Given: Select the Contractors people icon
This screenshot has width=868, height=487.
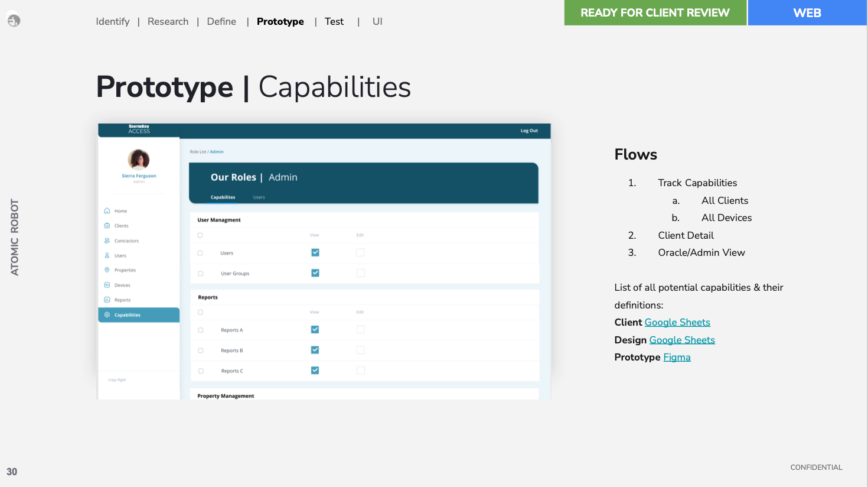Looking at the screenshot, I should click(x=107, y=241).
